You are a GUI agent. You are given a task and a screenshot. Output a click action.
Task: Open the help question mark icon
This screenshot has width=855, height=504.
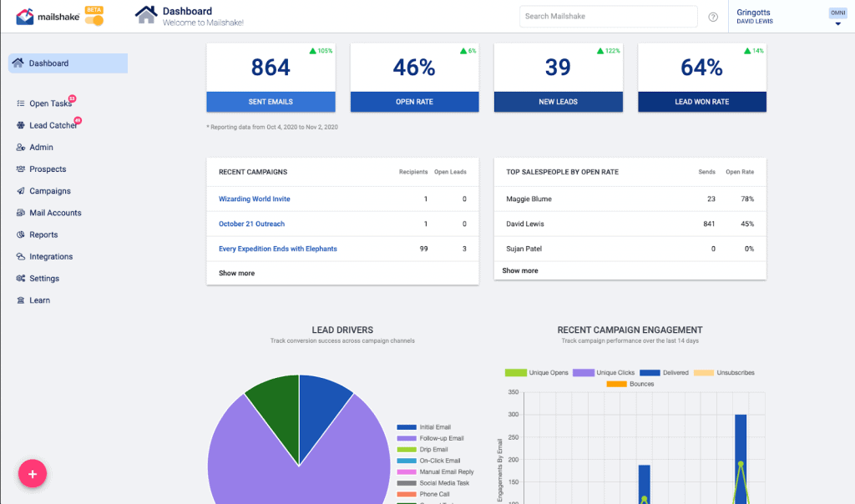point(713,17)
